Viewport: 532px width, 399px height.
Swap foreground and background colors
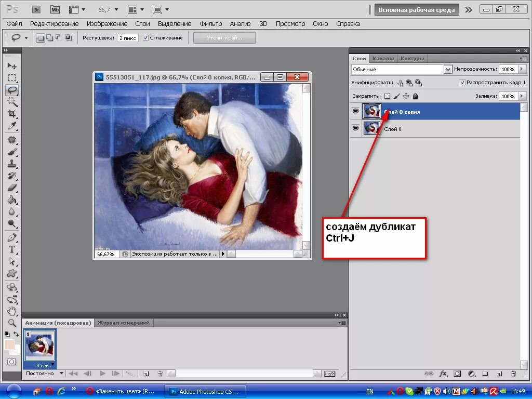tap(16, 334)
